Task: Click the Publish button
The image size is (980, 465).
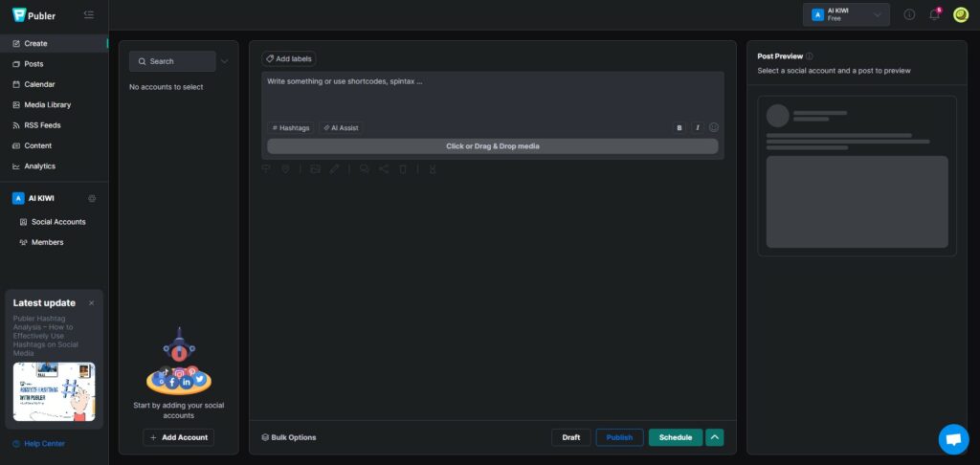Action: [619, 437]
